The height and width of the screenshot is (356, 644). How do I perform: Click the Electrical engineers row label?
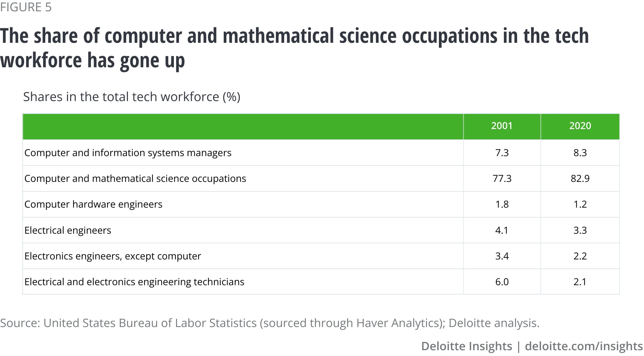[x=68, y=230]
